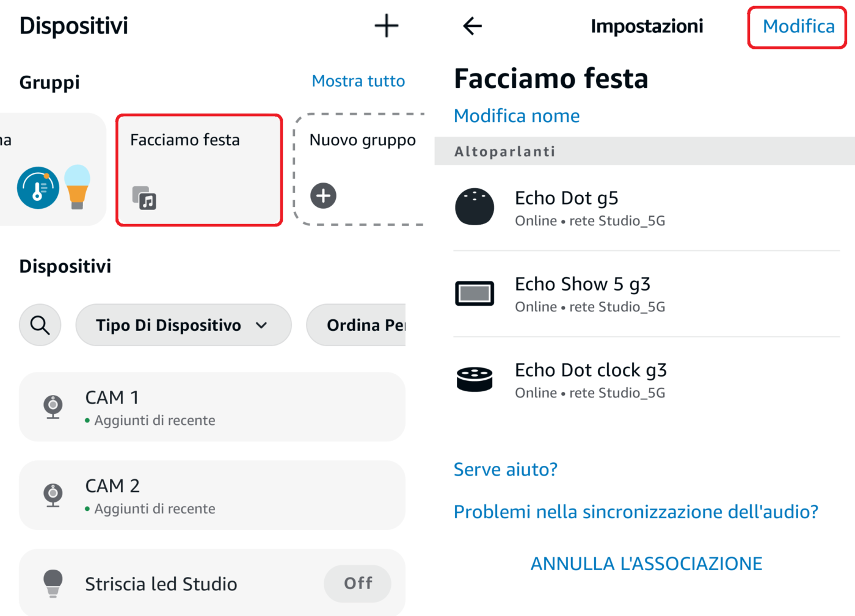Open the Facciamo festa group card

tap(199, 170)
